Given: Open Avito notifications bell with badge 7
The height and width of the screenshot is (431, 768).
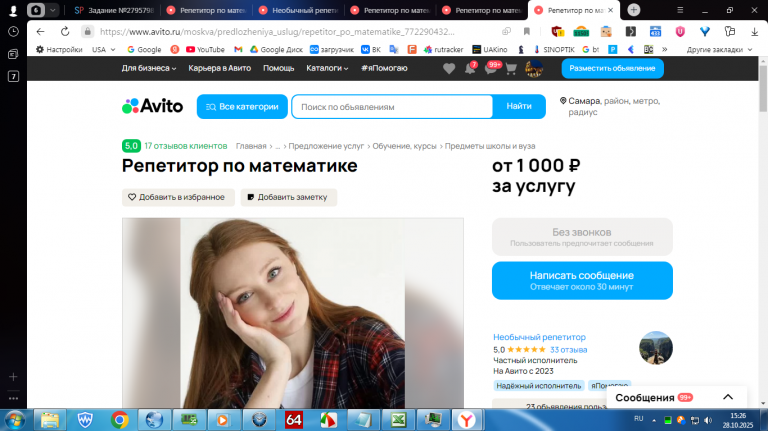Looking at the screenshot, I should [x=470, y=69].
